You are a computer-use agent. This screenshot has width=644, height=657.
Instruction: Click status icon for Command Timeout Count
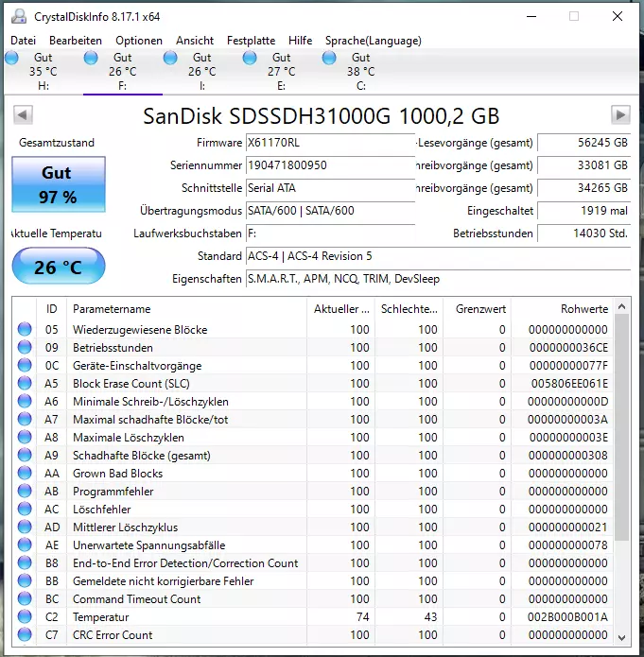(25, 598)
